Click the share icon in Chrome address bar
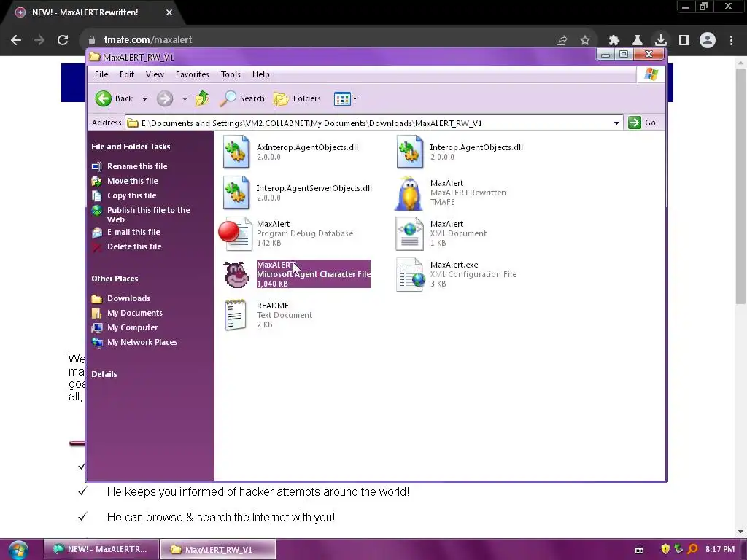 [562, 41]
